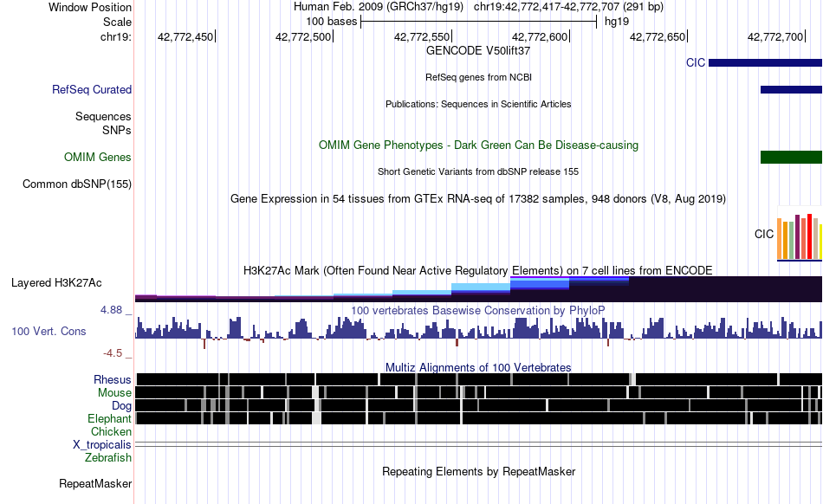Click the 42,772,600 ruler position
This screenshot has height=504, width=823.
point(540,36)
